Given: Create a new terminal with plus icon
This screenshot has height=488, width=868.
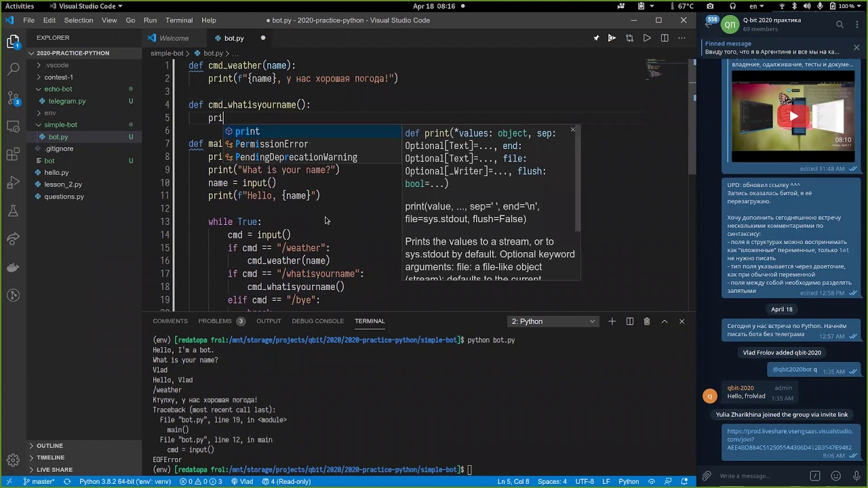Looking at the screenshot, I should [612, 321].
